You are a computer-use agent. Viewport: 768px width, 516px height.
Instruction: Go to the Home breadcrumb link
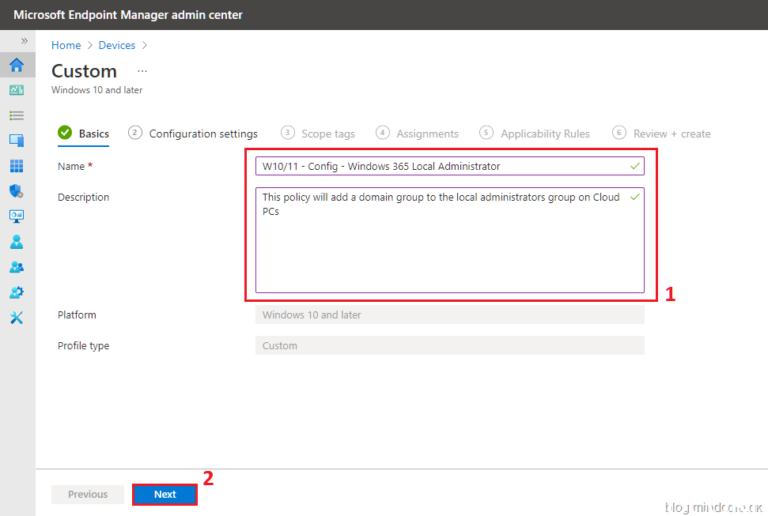[66, 45]
